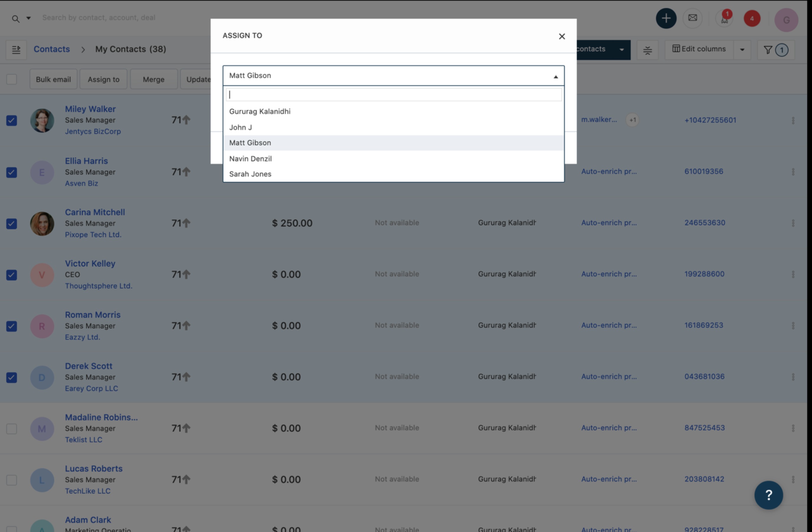Click the sort/settings sliders icon
Viewport: 812px width, 532px height.
click(x=647, y=51)
